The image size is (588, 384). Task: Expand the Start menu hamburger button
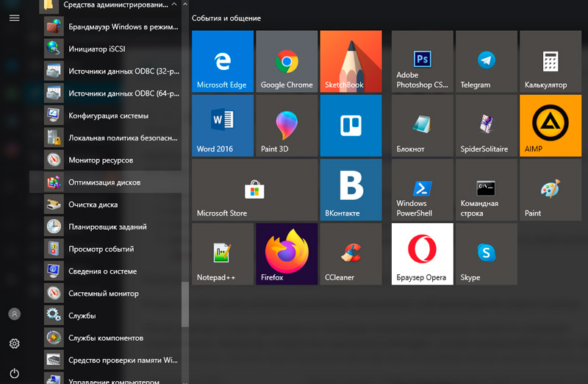[14, 18]
